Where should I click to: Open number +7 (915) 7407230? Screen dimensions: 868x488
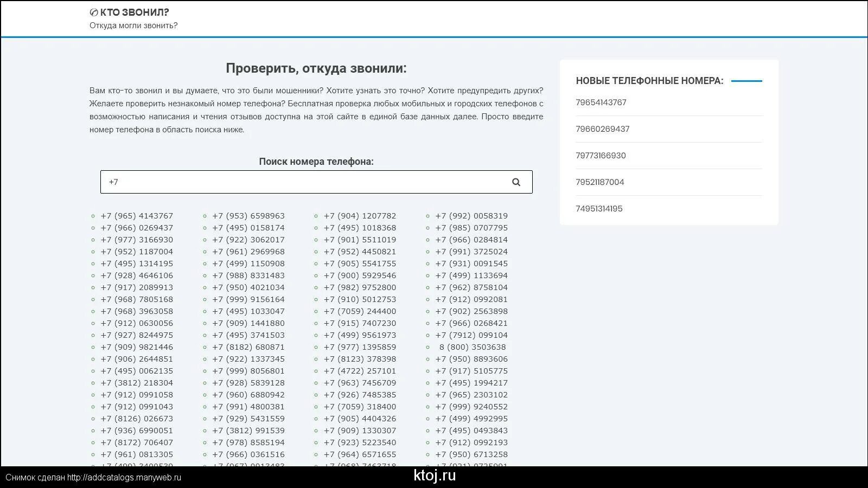point(360,323)
